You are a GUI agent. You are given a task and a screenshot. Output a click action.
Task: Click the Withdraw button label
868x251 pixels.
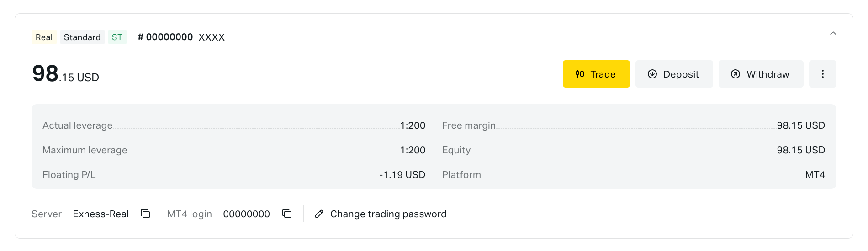coord(767,74)
